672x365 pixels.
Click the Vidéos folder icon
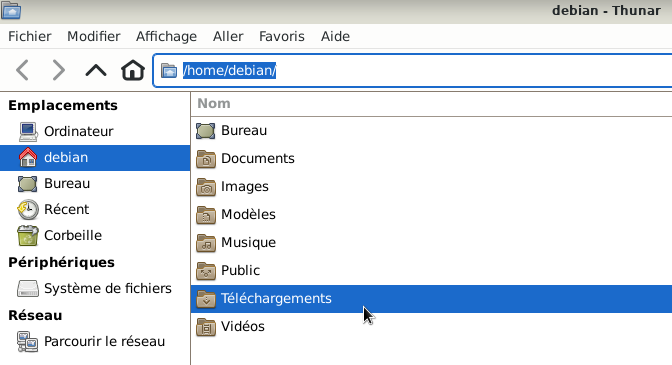206,327
